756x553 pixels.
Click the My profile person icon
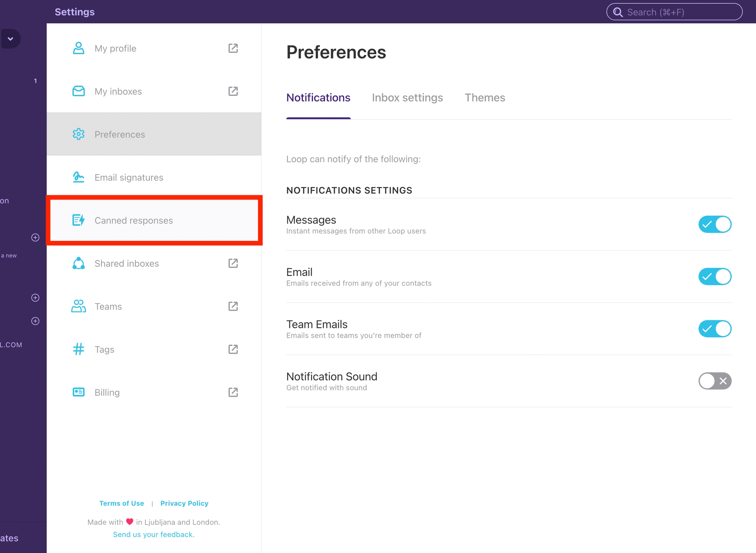point(78,48)
